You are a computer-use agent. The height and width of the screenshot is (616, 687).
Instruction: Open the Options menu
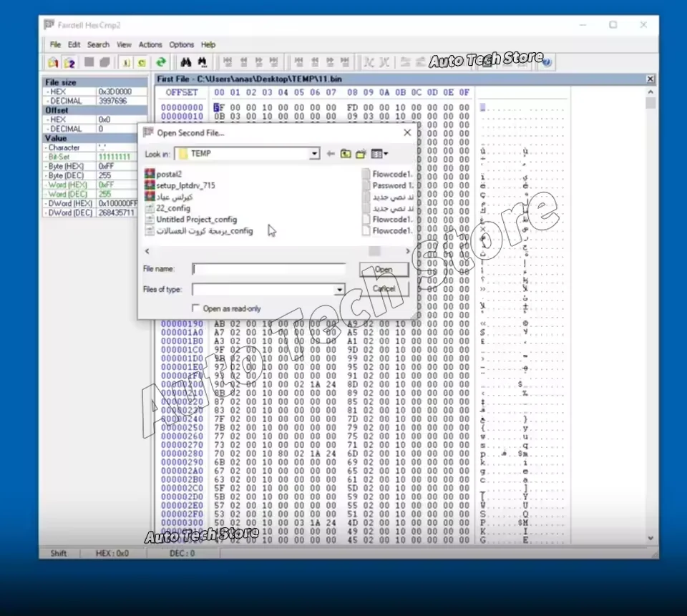point(181,44)
